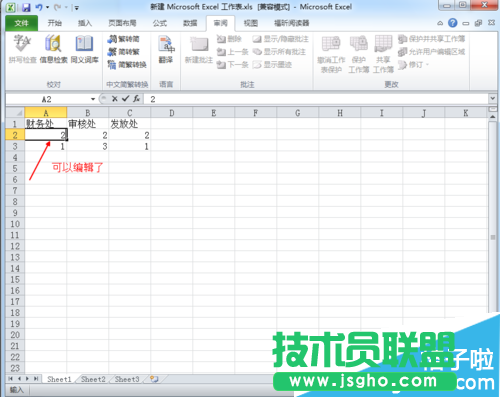Click the last-sheet navigation arrow
The image size is (500, 397).
coord(36,379)
